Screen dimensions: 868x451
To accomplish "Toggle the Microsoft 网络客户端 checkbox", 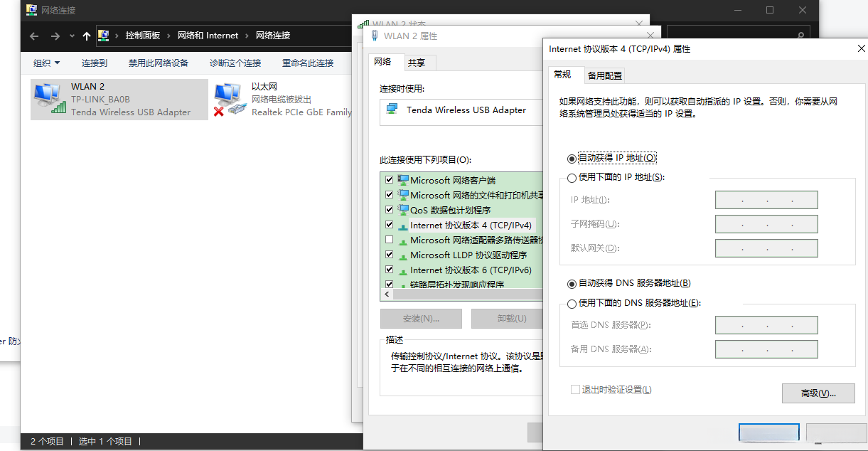I will (x=389, y=180).
